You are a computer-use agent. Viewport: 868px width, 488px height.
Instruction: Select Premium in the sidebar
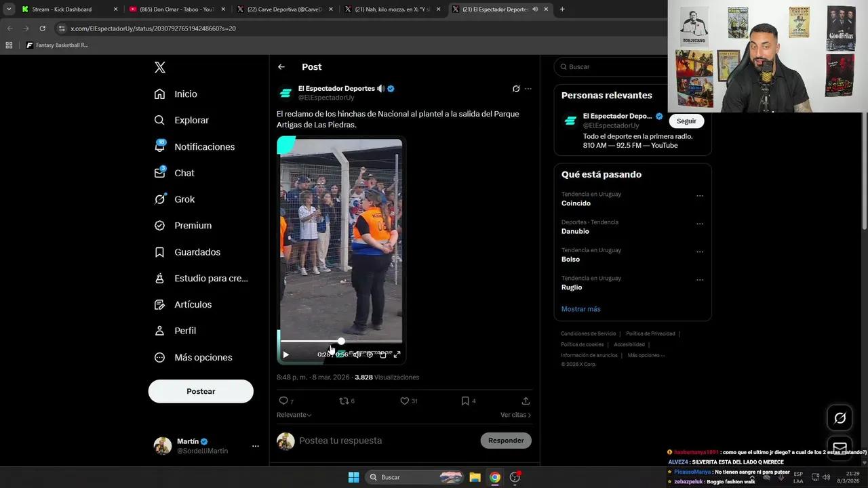coord(182,226)
